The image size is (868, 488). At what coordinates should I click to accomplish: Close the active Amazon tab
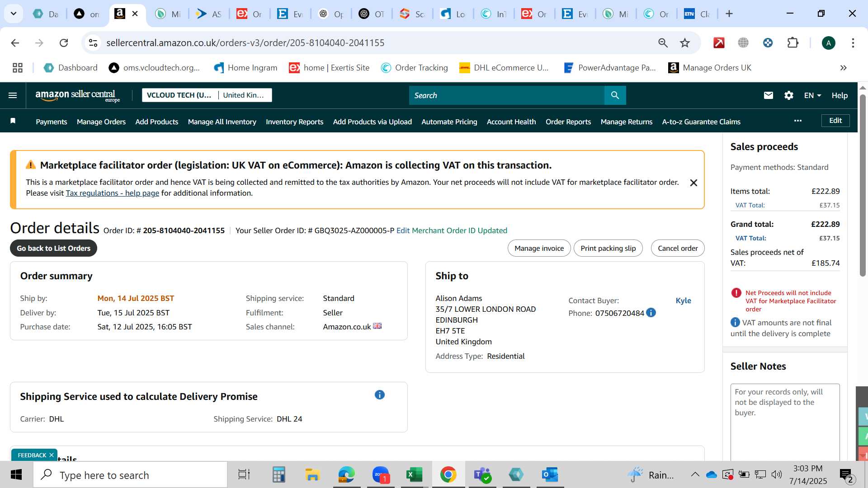pos(135,14)
